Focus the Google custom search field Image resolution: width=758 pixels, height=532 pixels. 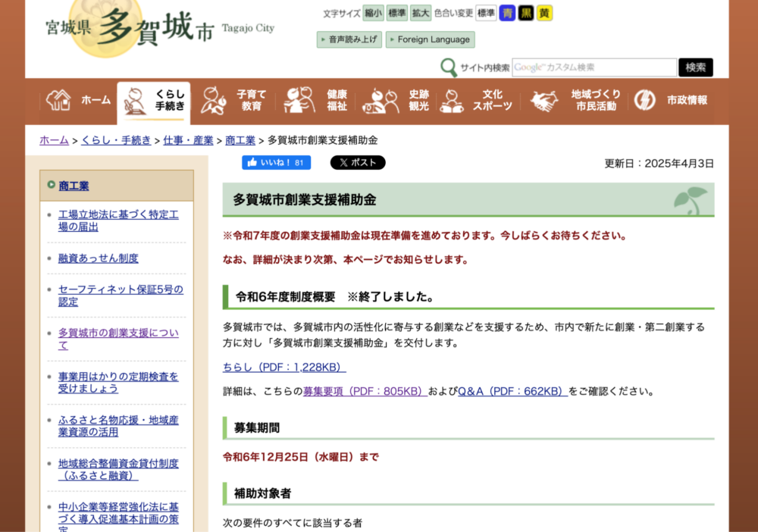pyautogui.click(x=594, y=67)
